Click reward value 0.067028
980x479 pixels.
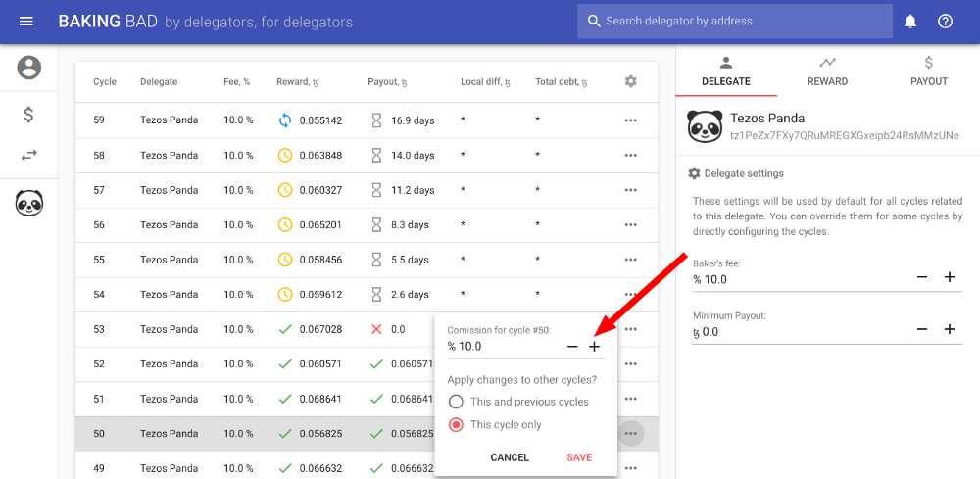[320, 329]
